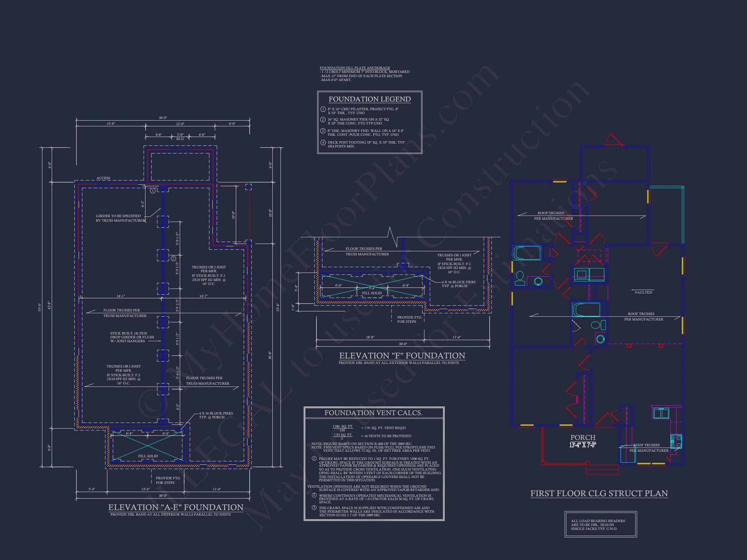747x560 pixels.
Task: Click the toilet in the upper bathroom
Action: tap(520, 278)
